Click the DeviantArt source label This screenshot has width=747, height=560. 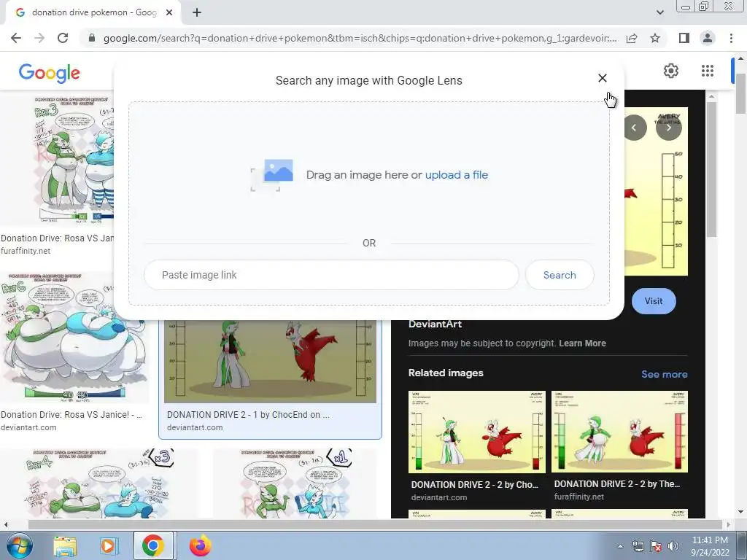tap(435, 324)
